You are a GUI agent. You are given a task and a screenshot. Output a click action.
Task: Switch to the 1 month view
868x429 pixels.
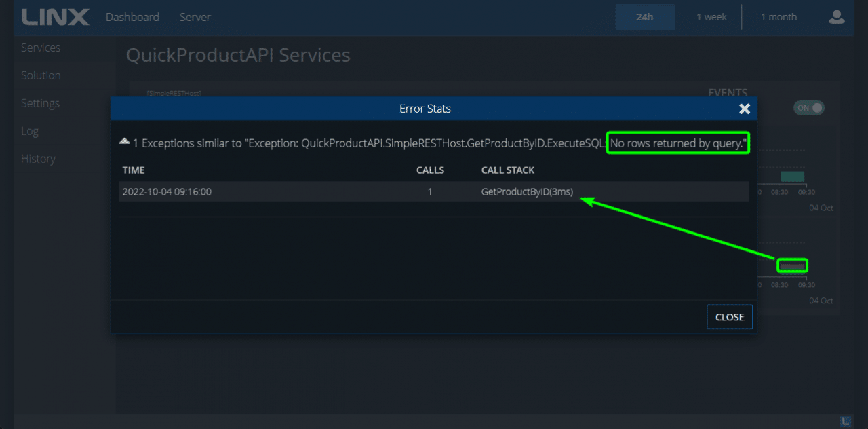(778, 16)
